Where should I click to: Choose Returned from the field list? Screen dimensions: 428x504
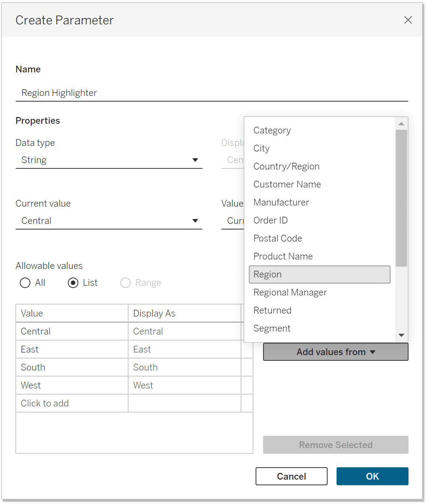tap(320, 310)
